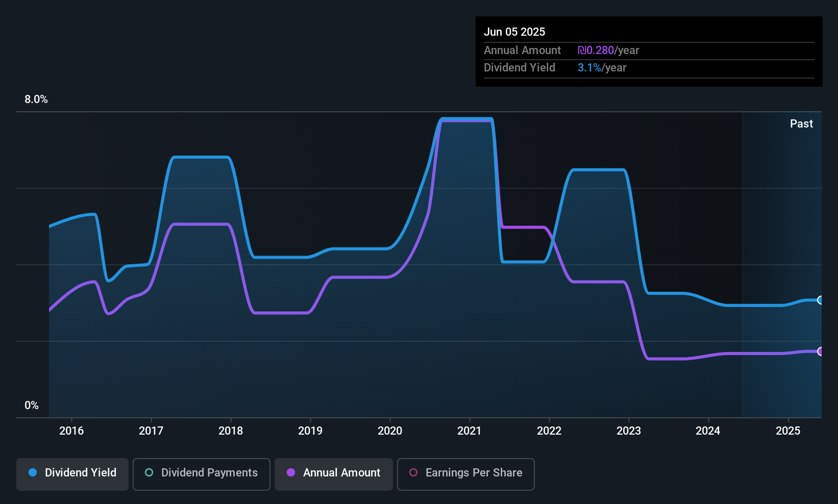Click the 0% y-axis label
Image resolution: width=838 pixels, height=504 pixels.
[32, 405]
